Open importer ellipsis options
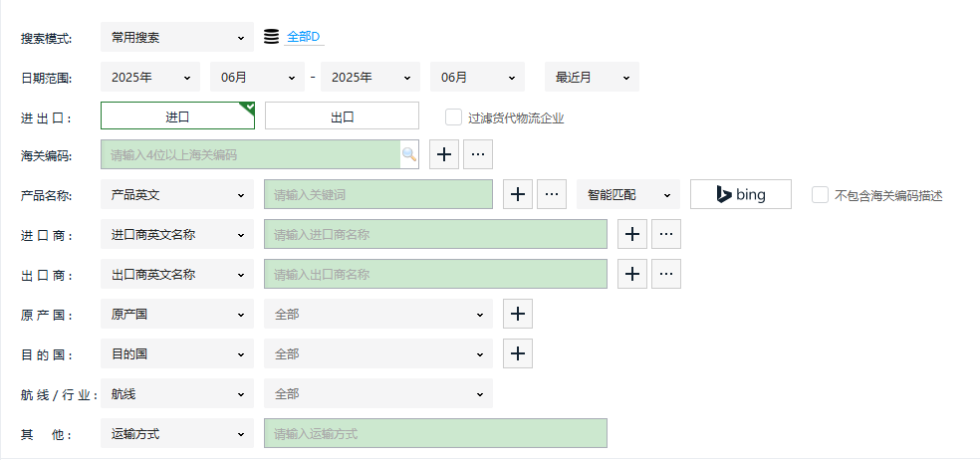 click(666, 234)
